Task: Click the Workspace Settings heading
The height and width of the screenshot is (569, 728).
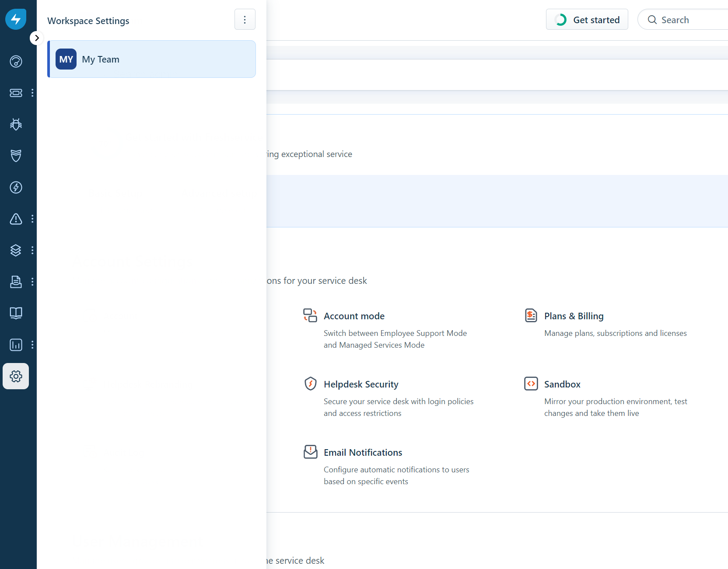Action: tap(88, 21)
